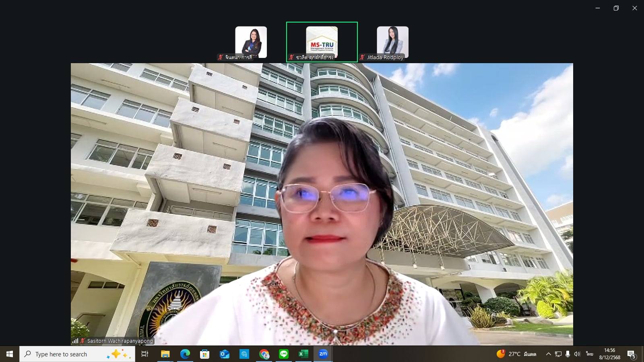Expand the hidden system tray icons chevron
The height and width of the screenshot is (362, 644).
548,354
